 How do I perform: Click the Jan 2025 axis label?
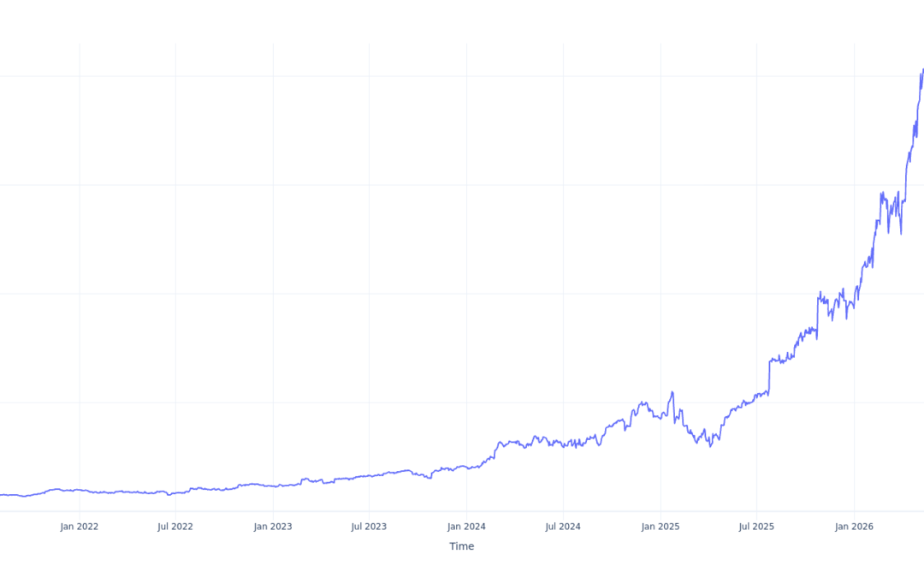(x=660, y=527)
